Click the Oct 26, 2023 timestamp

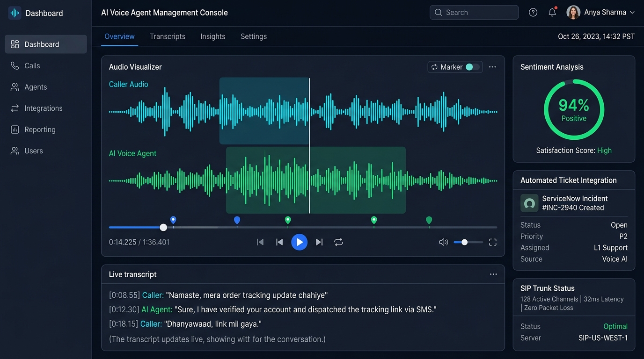click(x=596, y=36)
